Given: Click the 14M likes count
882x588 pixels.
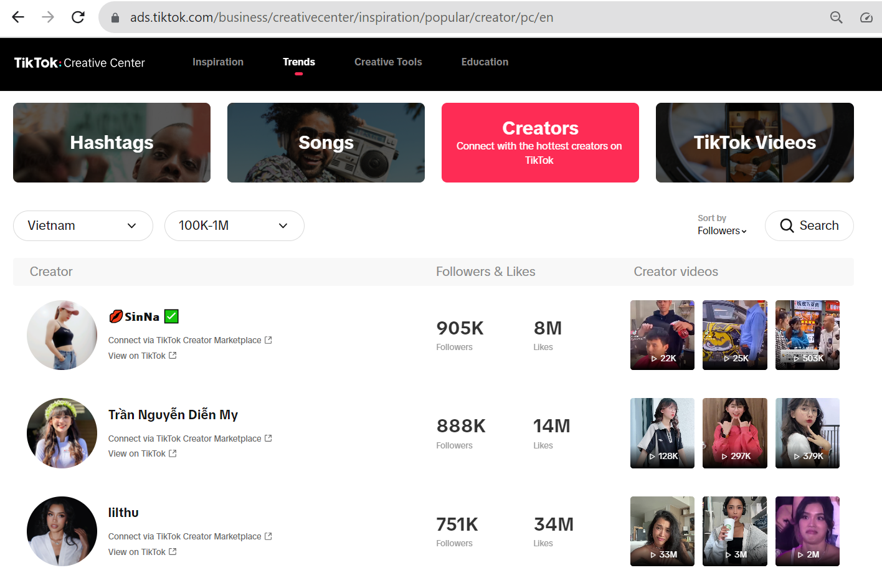Looking at the screenshot, I should 552,426.
